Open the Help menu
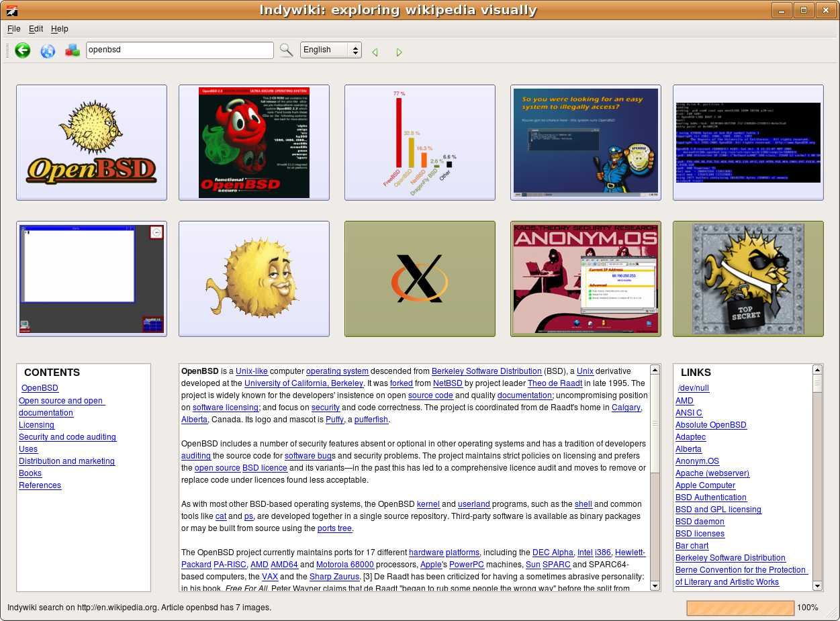840x621 pixels. point(60,29)
